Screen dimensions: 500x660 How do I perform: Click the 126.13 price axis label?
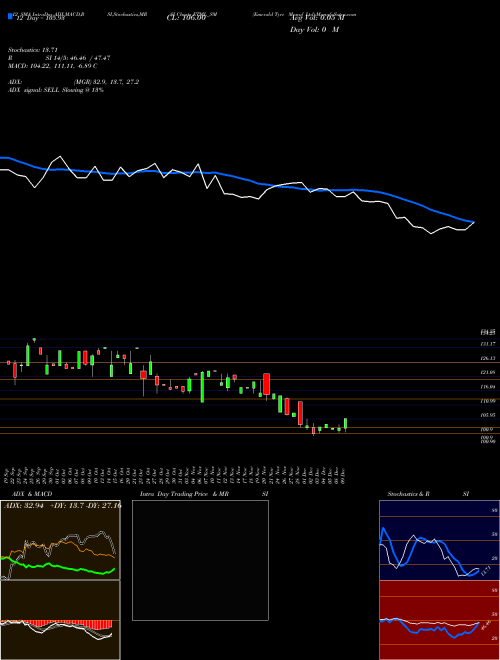point(488,358)
